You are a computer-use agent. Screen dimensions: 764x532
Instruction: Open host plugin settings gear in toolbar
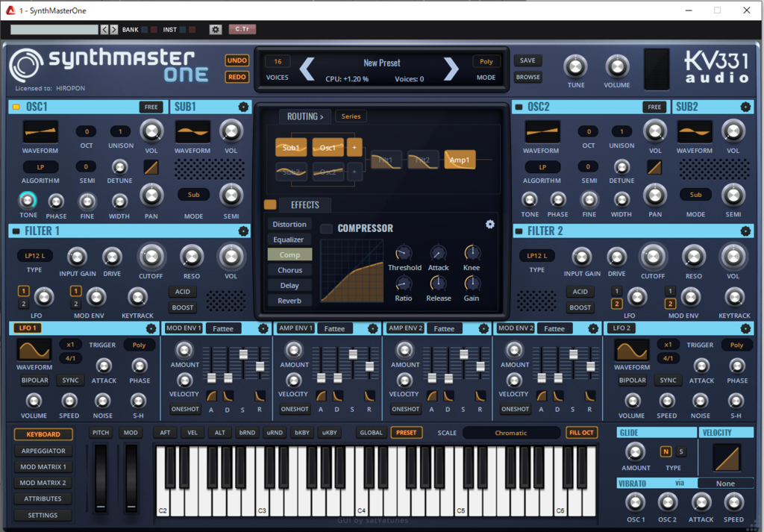pyautogui.click(x=216, y=29)
